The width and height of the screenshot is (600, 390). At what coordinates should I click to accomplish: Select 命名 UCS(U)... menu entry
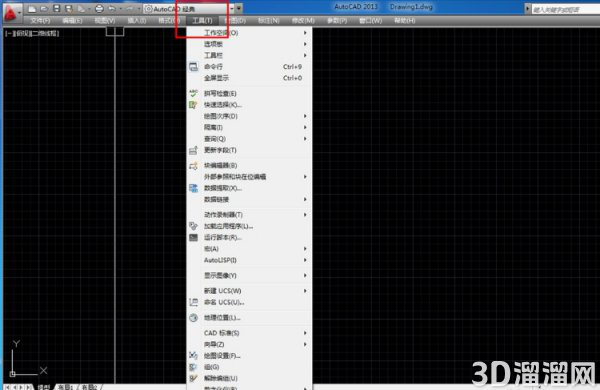[249, 302]
